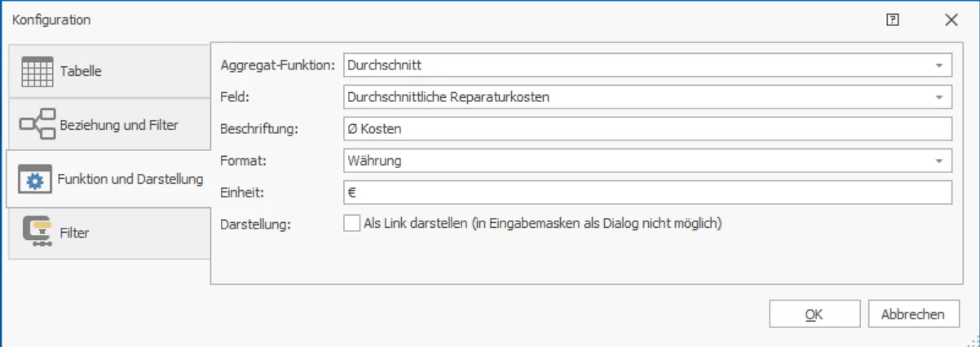Screen dimensions: 980x347
Task: Click the Durchschnitt value in Aggregat-Funktion
Action: (384, 65)
